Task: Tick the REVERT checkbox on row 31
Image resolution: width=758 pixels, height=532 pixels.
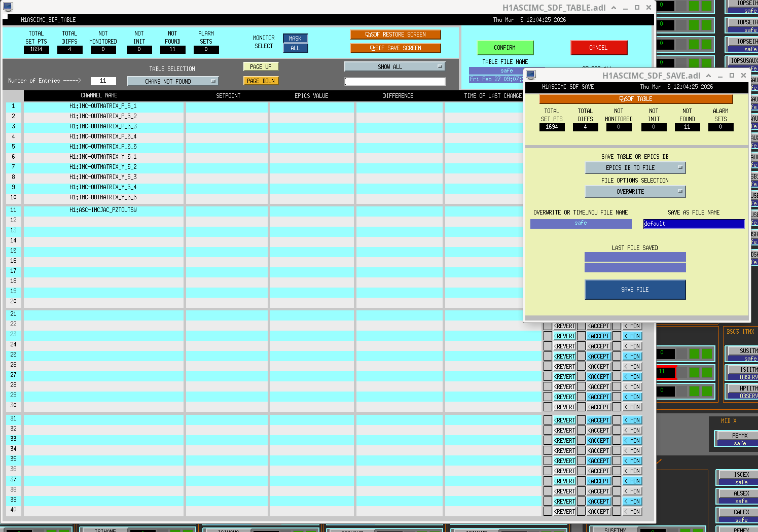Action: pos(548,420)
